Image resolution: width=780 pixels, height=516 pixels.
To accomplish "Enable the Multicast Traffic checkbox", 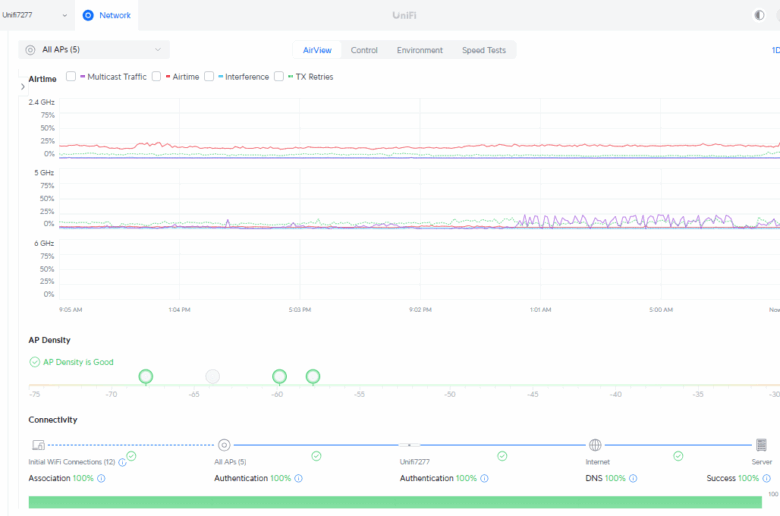I will coord(71,76).
